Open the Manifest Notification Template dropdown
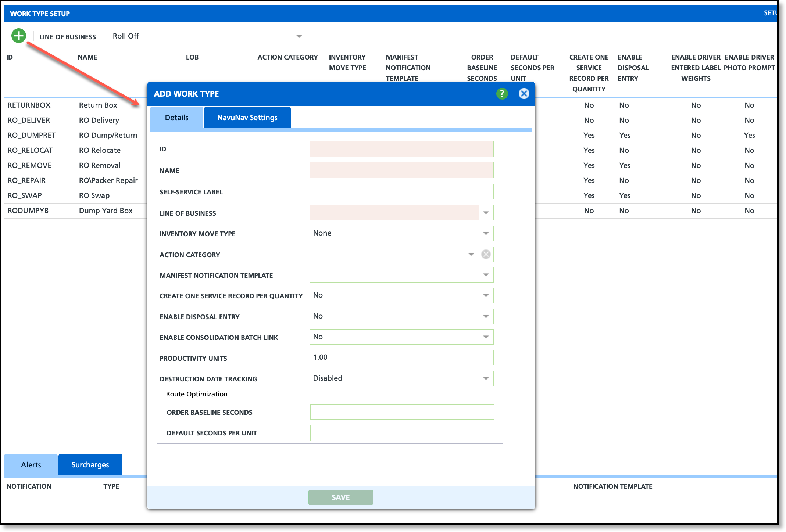The width and height of the screenshot is (786, 532). [x=401, y=275]
